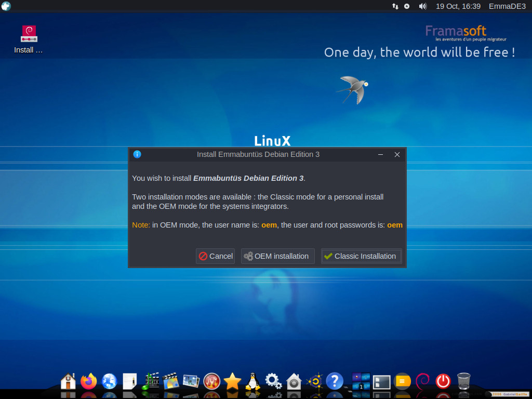Click the volume speaker tray icon

click(422, 6)
